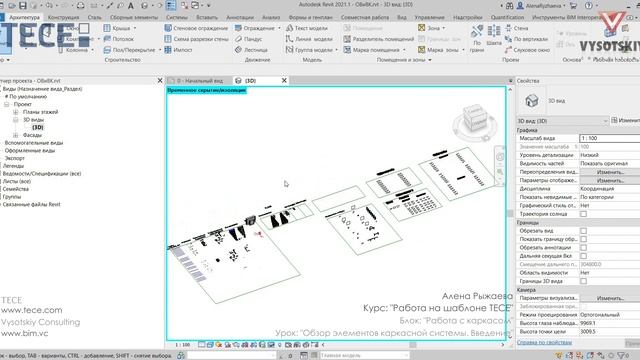This screenshot has height=360, width=640.
Task: Click Изменить button for Параметры визуализации
Action: pyautogui.click(x=610, y=298)
